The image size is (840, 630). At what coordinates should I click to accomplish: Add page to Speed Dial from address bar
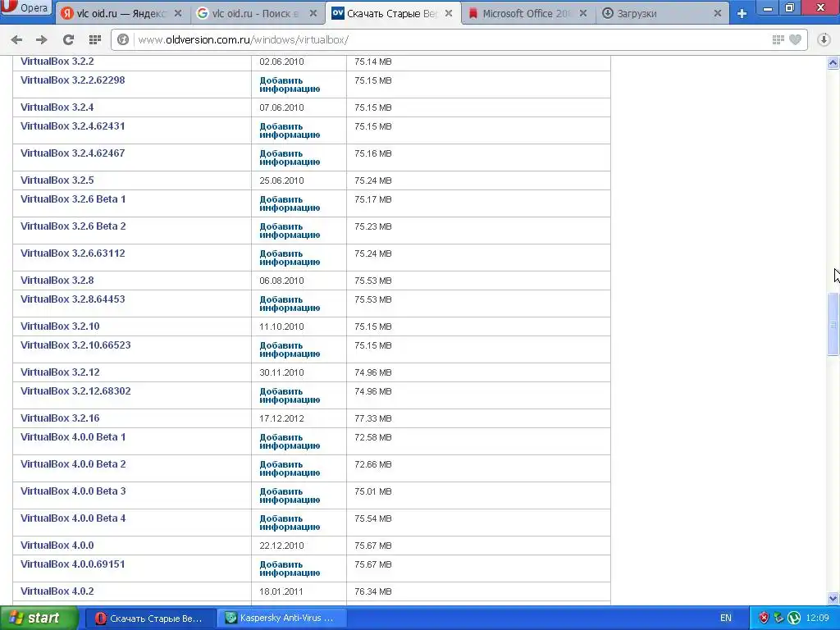778,39
